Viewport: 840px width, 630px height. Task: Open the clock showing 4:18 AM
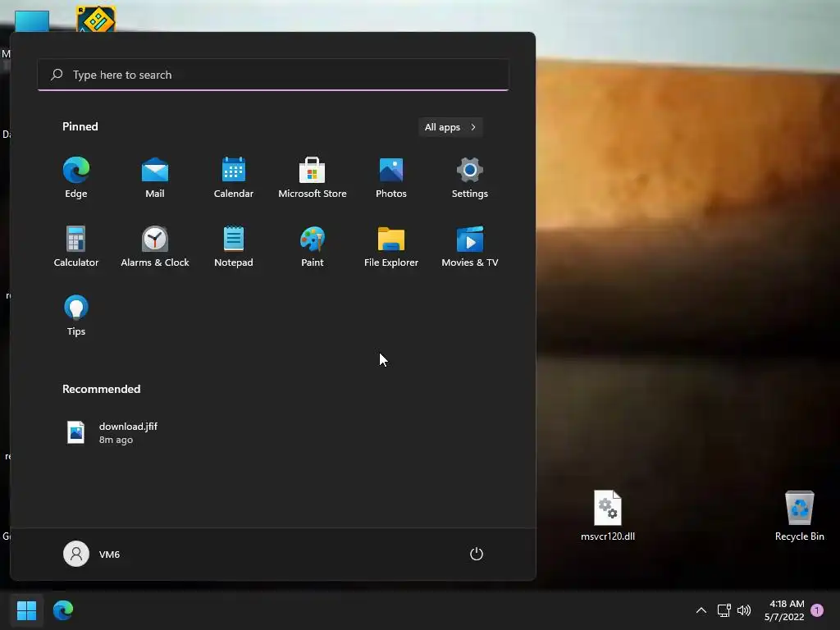(x=785, y=610)
